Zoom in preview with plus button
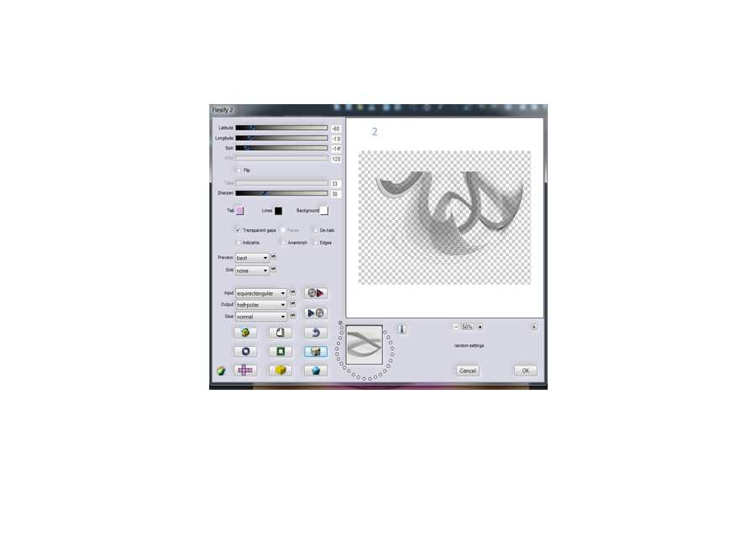Viewport: 756px width, 546px height. click(480, 327)
